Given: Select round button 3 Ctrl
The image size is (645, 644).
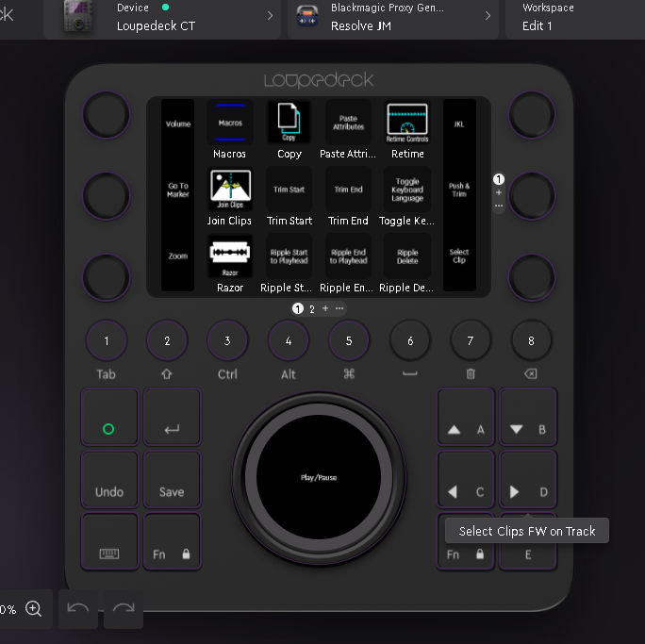Looking at the screenshot, I should (x=227, y=341).
